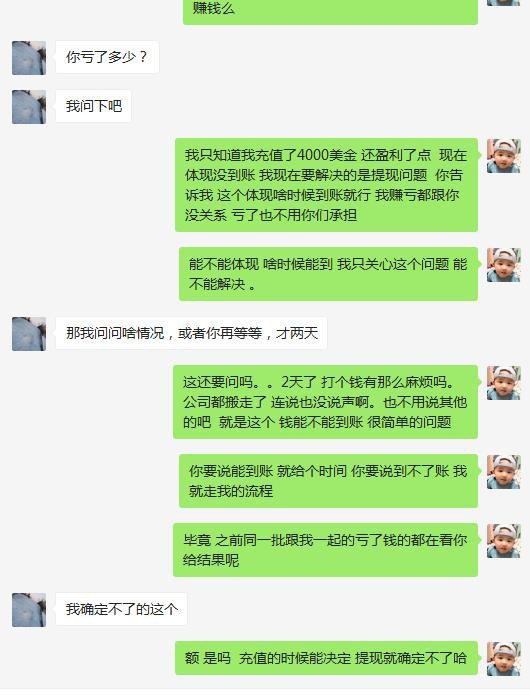Select the green bubble '就走我的流程'
The height and width of the screenshot is (695, 530).
[x=328, y=481]
